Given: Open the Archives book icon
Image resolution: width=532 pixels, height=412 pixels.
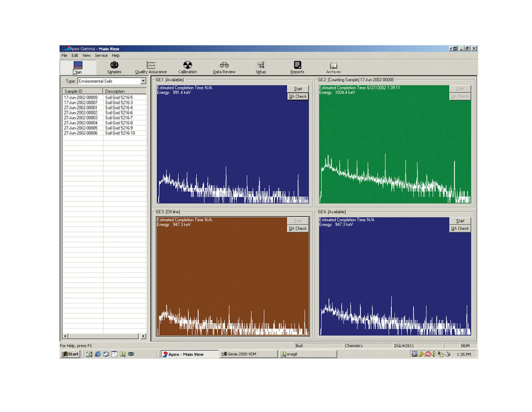Looking at the screenshot, I should point(333,67).
